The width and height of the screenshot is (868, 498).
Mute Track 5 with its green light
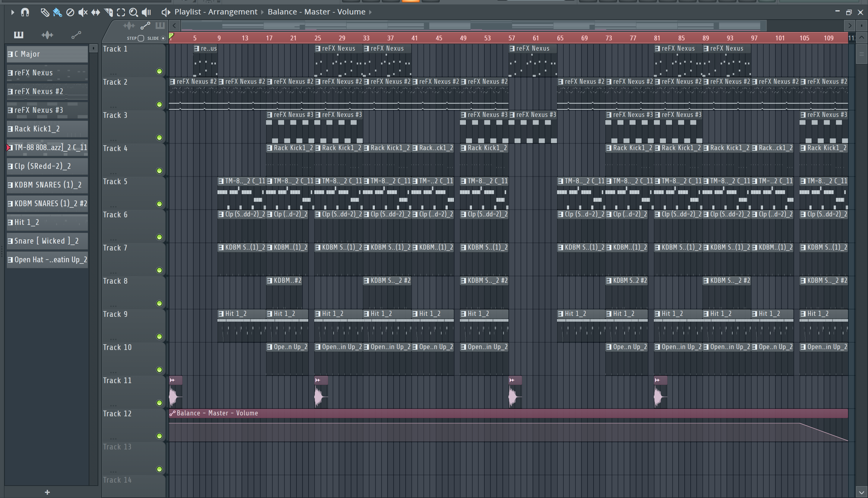(159, 204)
